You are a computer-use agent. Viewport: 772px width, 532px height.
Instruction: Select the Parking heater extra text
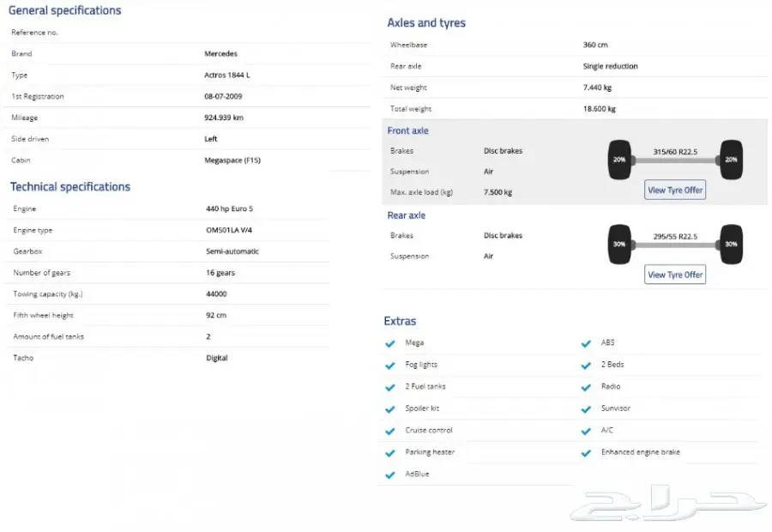[430, 452]
